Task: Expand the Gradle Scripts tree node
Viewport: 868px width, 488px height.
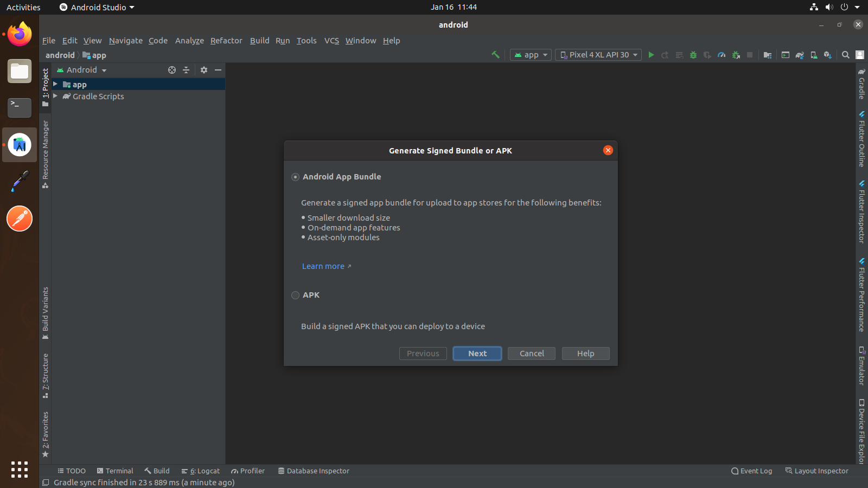Action: click(x=55, y=96)
